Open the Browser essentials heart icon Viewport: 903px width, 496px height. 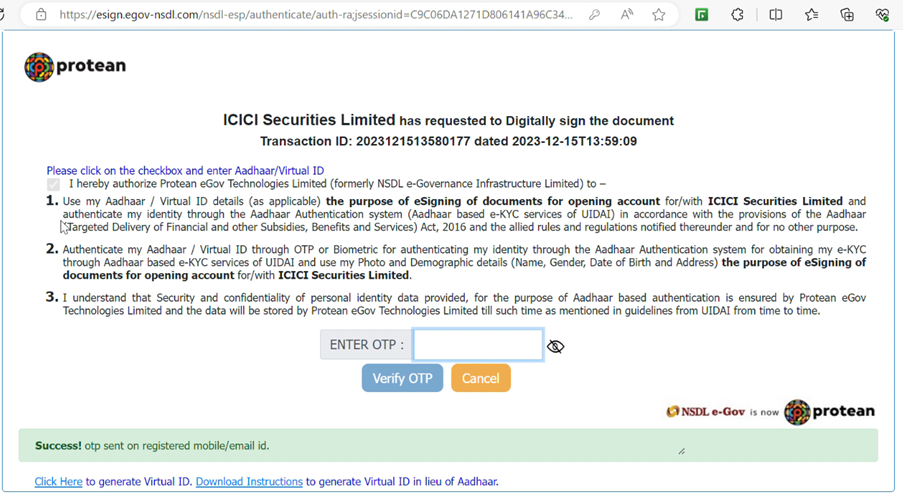pos(882,15)
